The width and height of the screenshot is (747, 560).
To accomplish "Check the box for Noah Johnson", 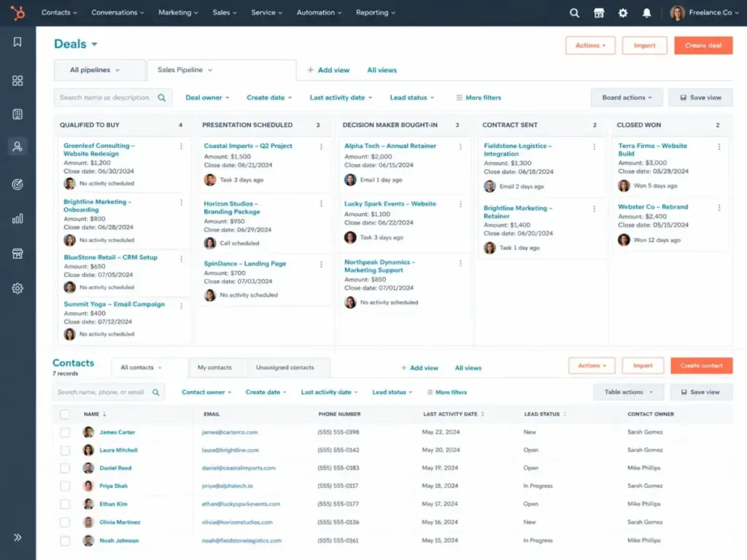I will [65, 540].
